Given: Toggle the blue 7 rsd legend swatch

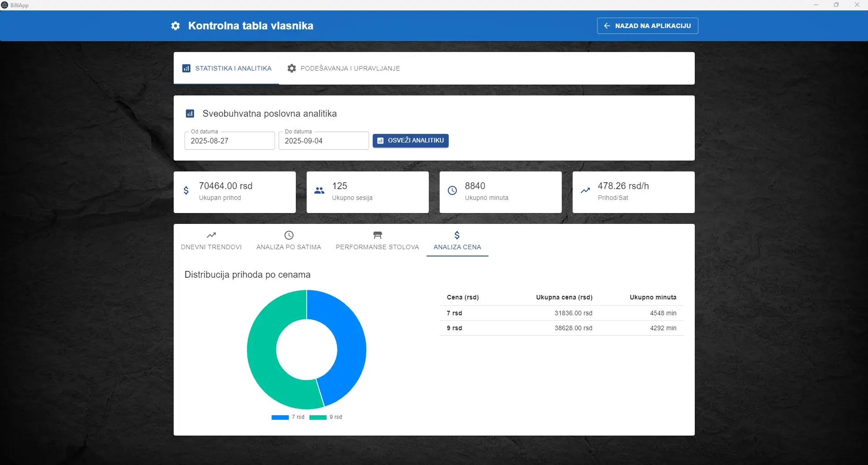Looking at the screenshot, I should 280,418.
